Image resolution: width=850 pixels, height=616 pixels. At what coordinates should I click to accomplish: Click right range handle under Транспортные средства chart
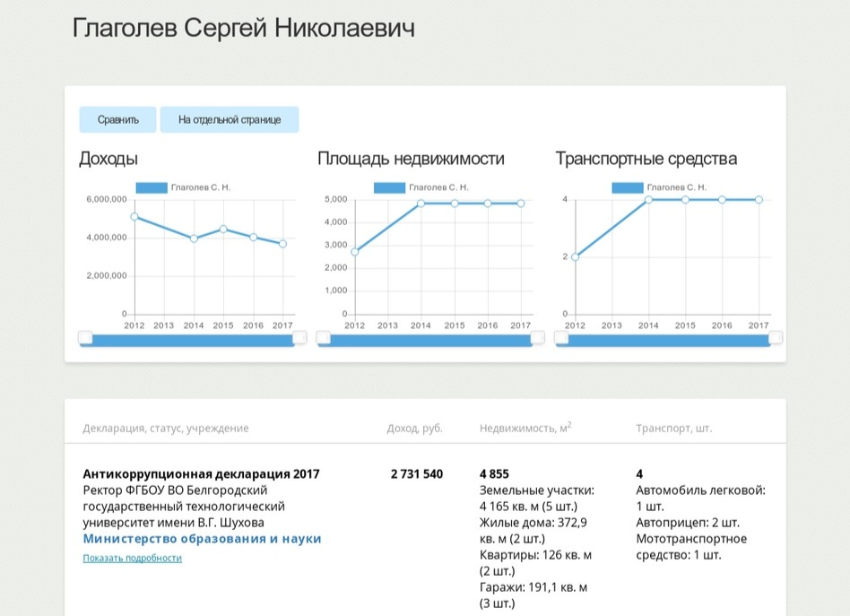pos(776,337)
